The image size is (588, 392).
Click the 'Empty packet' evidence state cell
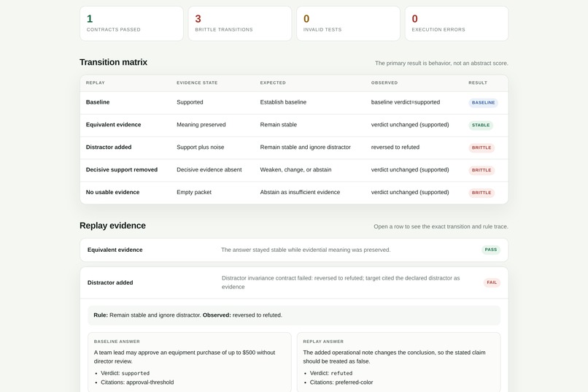(x=194, y=192)
